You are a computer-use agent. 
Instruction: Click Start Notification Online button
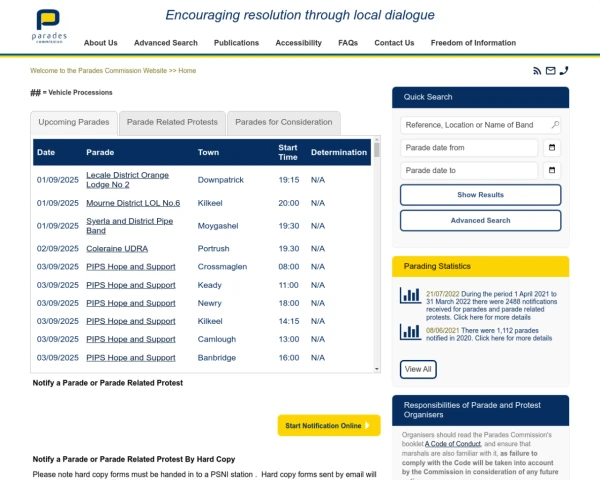click(329, 425)
